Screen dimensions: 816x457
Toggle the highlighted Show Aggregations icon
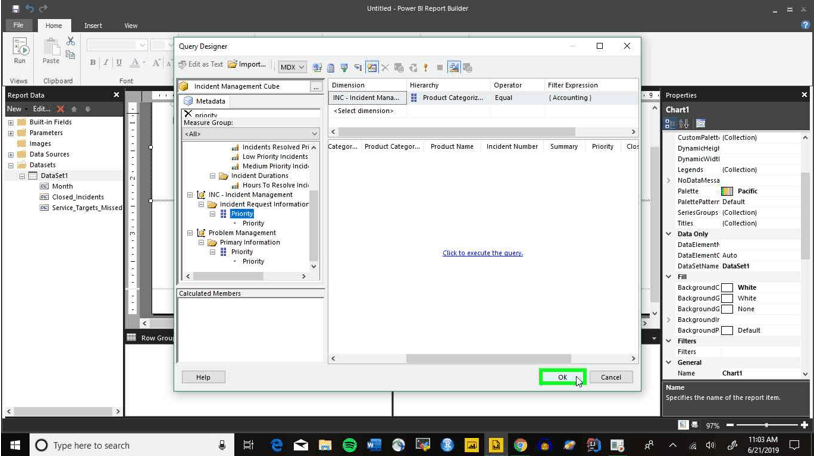pos(372,67)
